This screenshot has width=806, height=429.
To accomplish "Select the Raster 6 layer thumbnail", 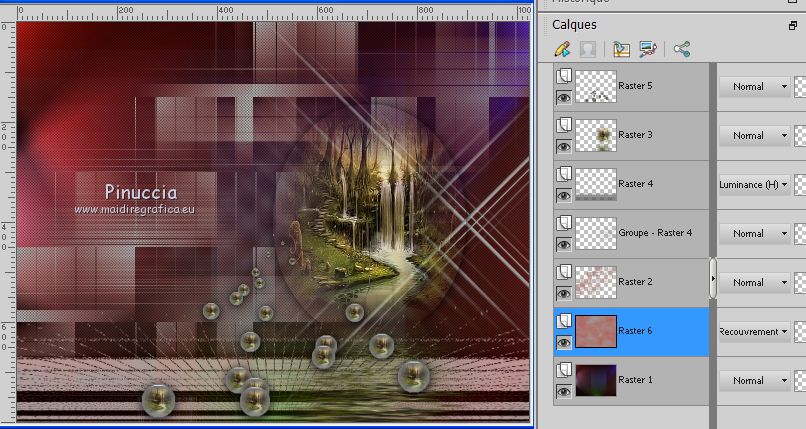I will coord(596,331).
